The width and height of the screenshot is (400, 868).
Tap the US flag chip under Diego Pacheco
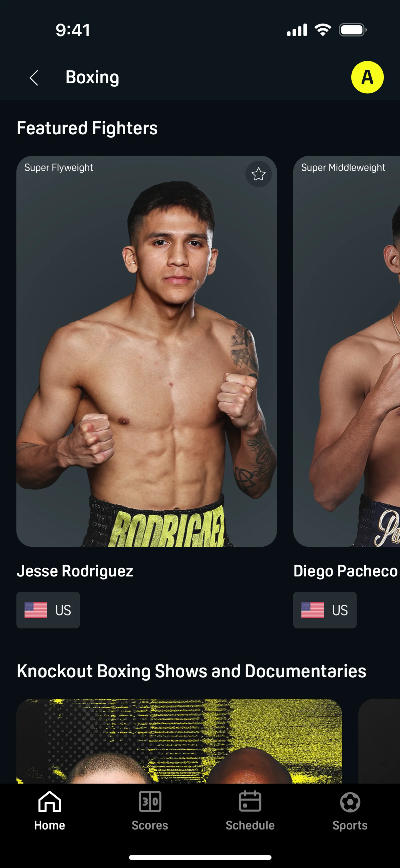click(x=325, y=610)
